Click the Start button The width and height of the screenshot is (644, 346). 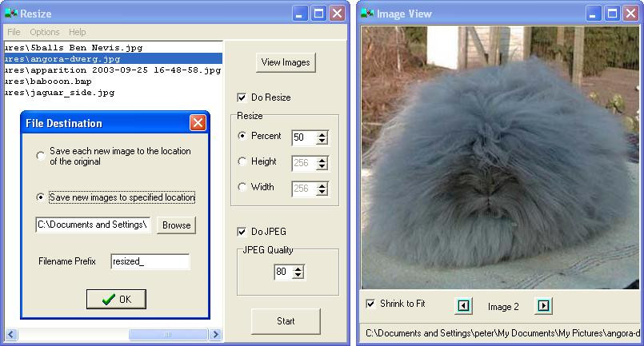pos(286,321)
